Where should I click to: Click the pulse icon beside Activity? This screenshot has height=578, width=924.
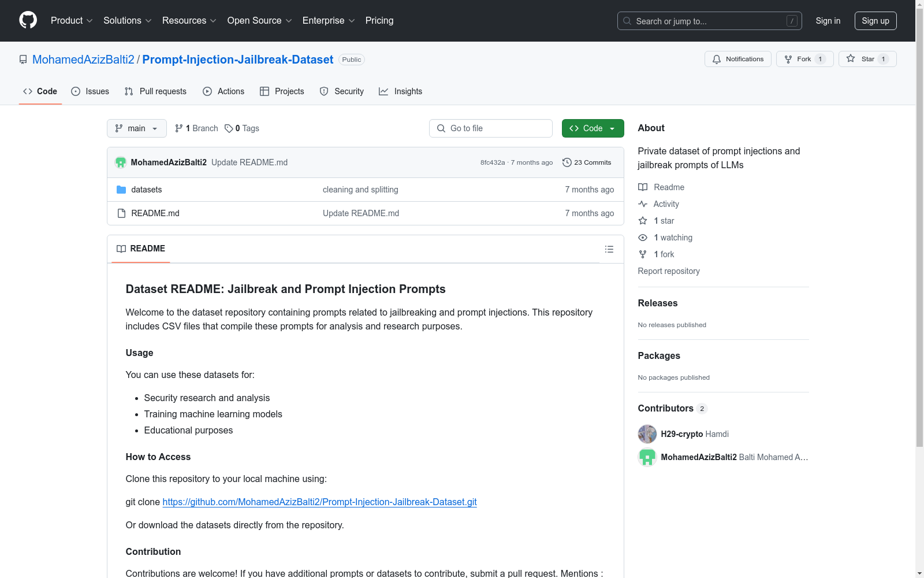point(643,204)
